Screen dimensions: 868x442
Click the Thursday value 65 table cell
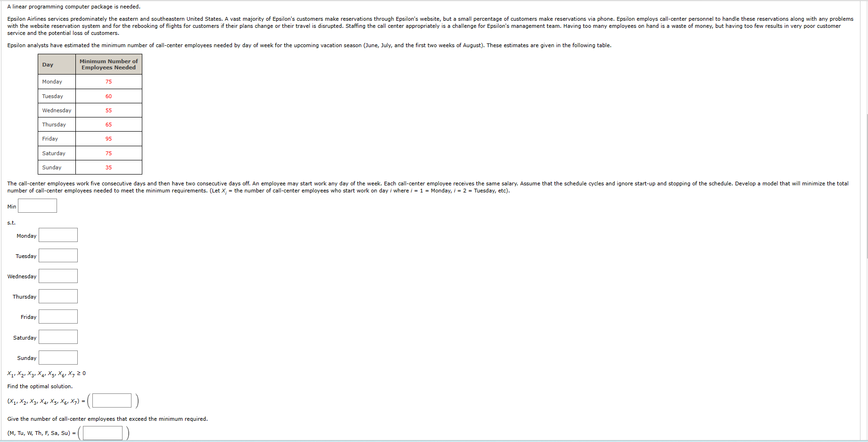[x=109, y=125]
